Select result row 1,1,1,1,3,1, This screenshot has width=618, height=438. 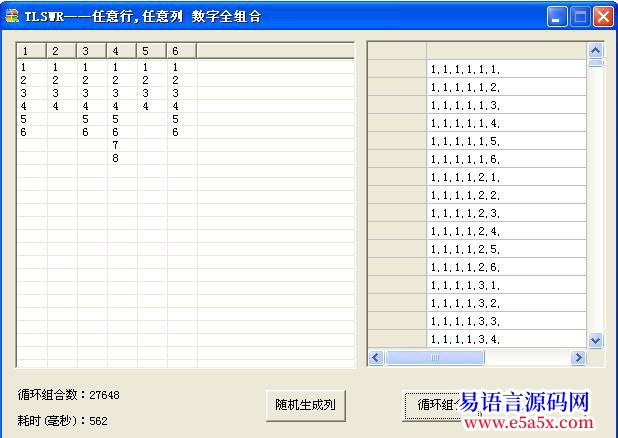[x=506, y=285]
